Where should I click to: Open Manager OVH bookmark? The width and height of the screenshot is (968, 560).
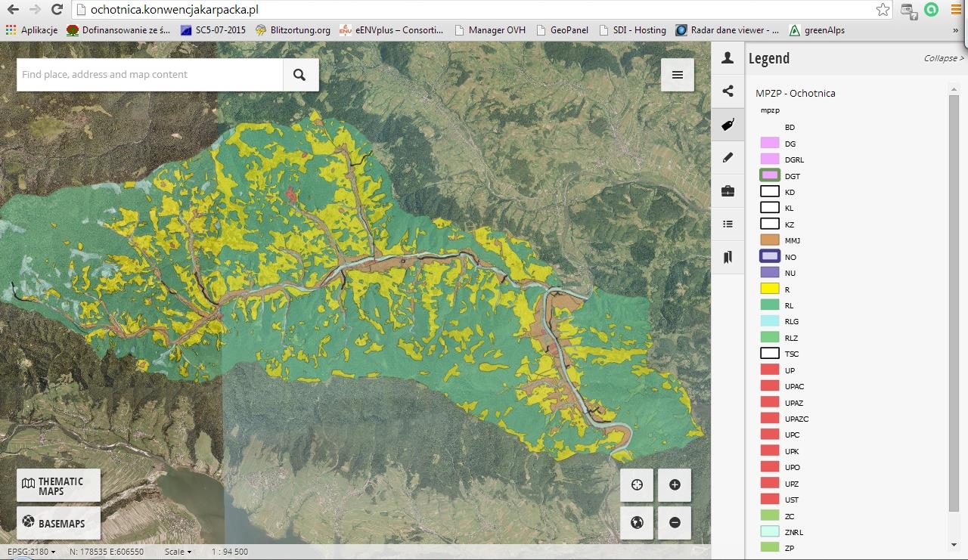point(489,30)
